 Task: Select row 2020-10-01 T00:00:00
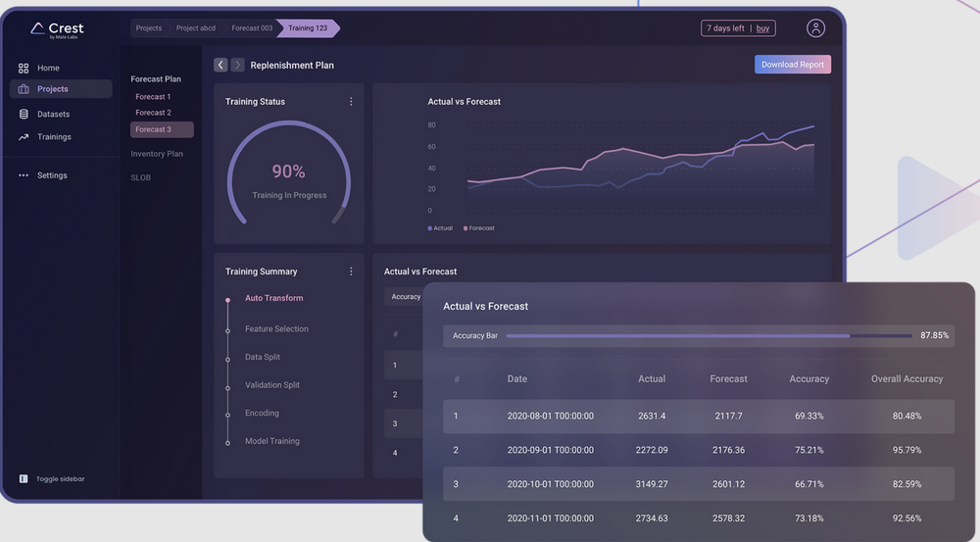tap(699, 484)
